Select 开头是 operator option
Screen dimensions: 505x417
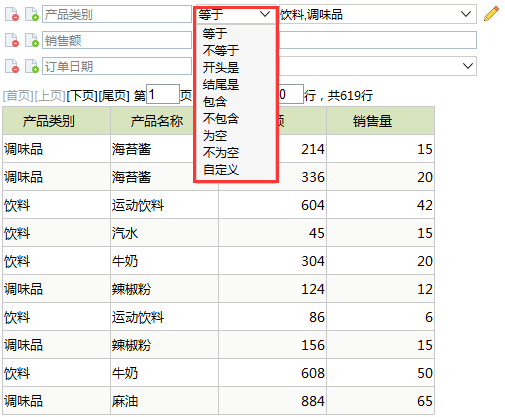(x=221, y=67)
